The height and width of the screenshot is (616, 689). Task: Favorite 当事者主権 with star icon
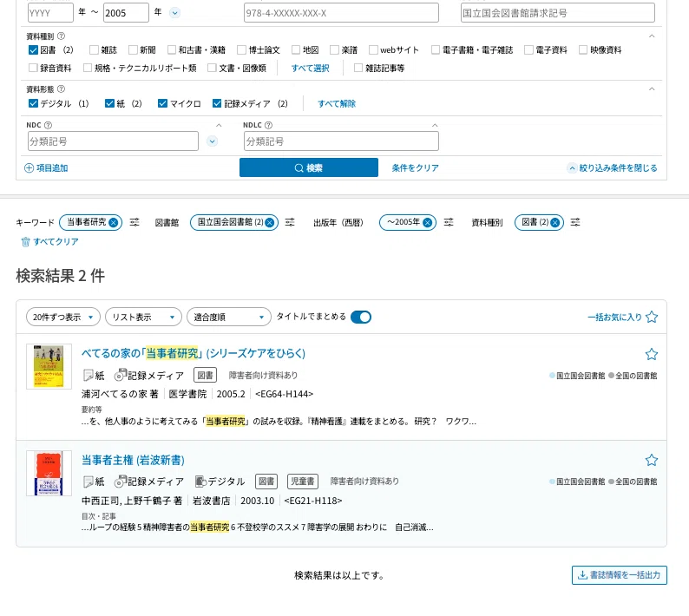pyautogui.click(x=651, y=460)
